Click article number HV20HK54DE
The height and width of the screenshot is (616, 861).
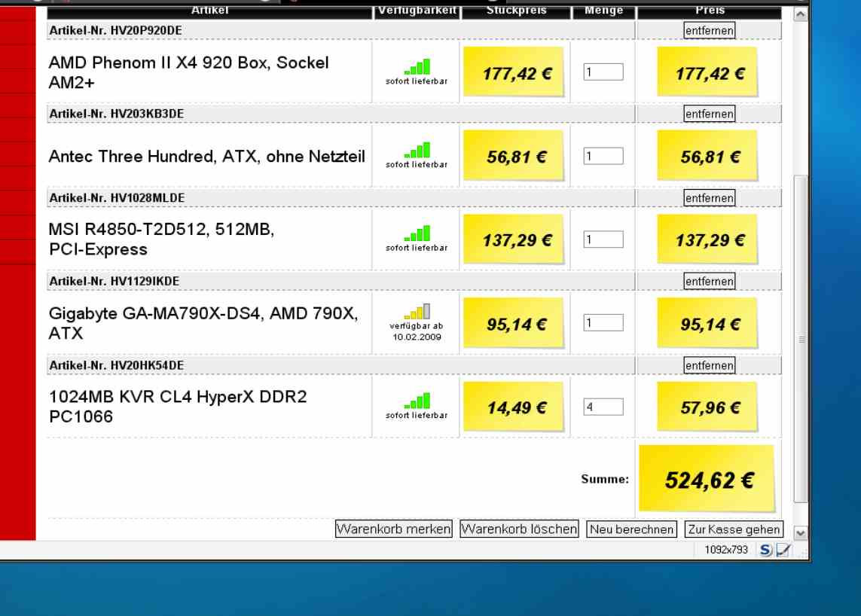(147, 366)
